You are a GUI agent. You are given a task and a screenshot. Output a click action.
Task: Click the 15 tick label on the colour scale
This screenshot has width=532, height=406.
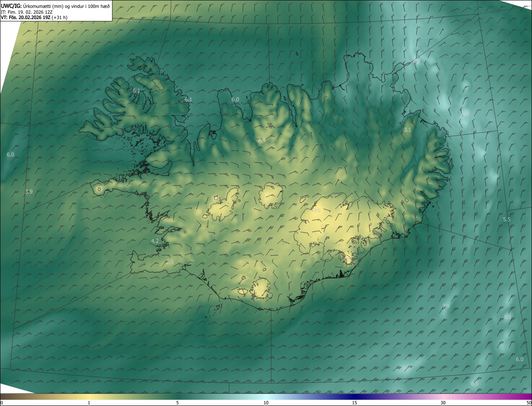pyautogui.click(x=355, y=403)
